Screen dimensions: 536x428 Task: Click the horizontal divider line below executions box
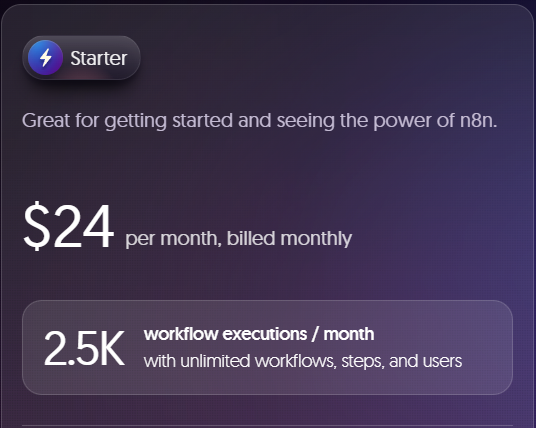coord(267,426)
